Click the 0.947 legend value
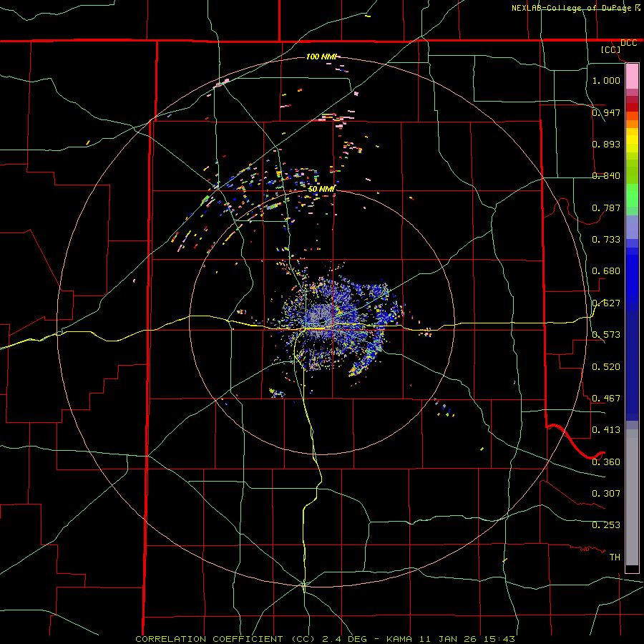644x644 pixels. [606, 112]
